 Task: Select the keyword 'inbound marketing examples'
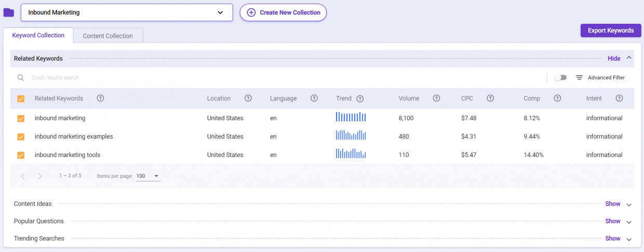74,137
